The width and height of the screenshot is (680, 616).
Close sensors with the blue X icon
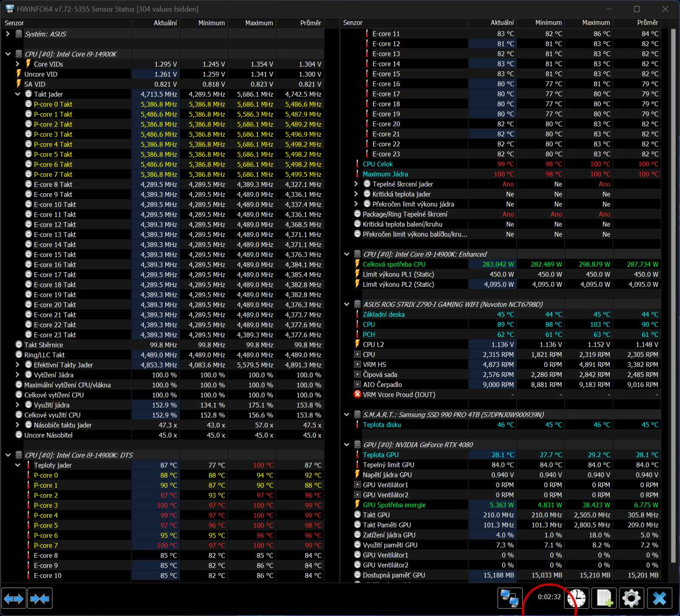(660, 599)
